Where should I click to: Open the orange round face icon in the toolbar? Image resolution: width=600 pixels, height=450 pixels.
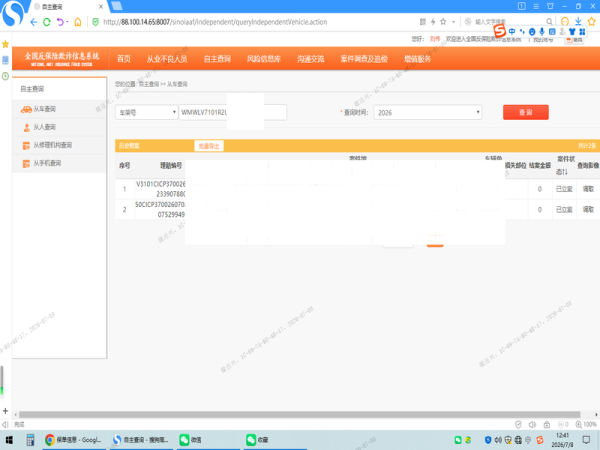pos(565,21)
